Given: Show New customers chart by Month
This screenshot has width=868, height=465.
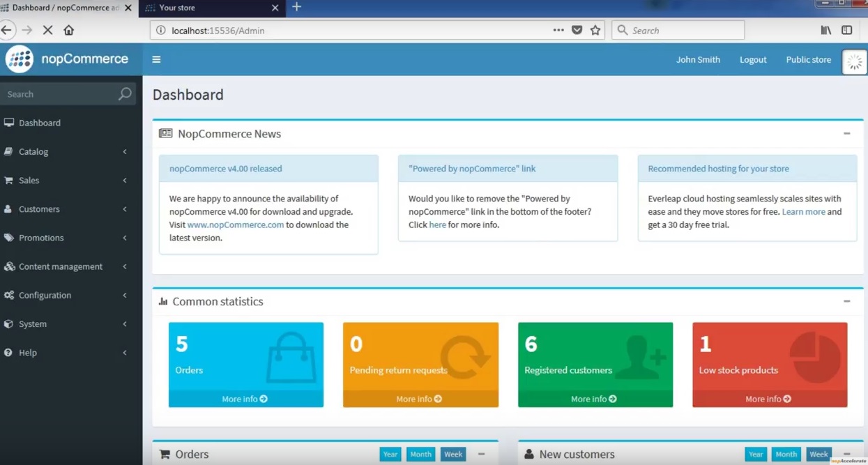Looking at the screenshot, I should tap(786, 454).
